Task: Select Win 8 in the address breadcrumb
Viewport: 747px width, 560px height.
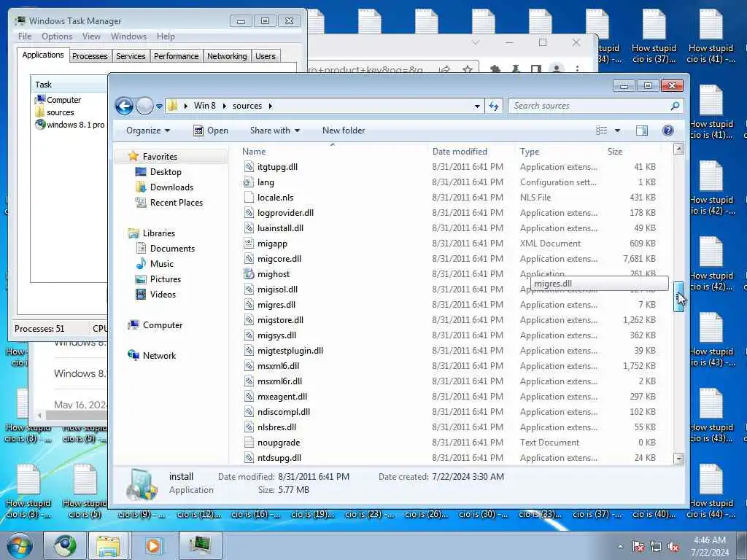Action: click(204, 106)
